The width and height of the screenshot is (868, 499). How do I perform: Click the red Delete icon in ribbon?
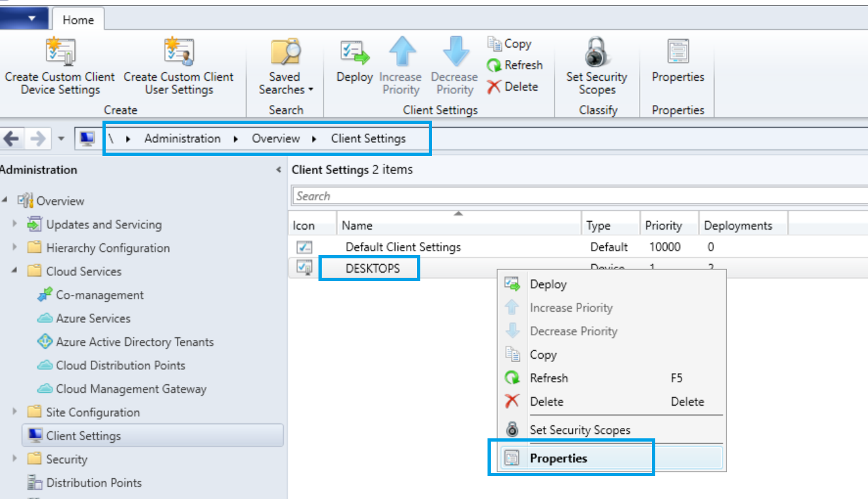point(495,87)
